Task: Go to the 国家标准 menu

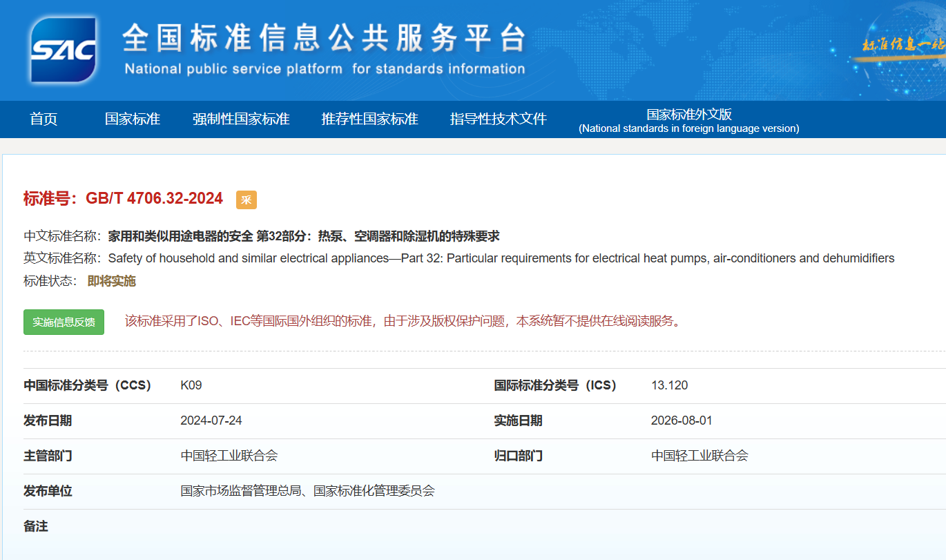Action: tap(133, 119)
